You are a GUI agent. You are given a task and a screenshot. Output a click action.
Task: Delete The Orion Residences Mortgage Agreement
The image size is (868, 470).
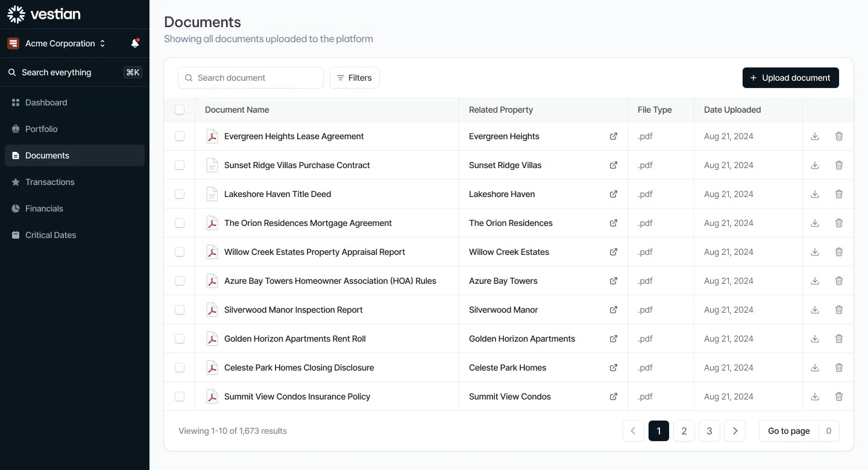click(x=839, y=223)
